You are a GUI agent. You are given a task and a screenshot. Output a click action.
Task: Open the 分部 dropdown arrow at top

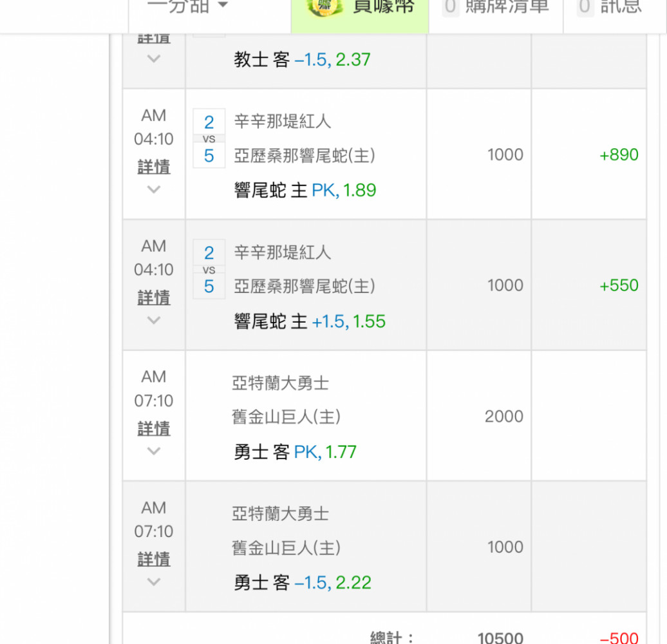click(x=223, y=6)
